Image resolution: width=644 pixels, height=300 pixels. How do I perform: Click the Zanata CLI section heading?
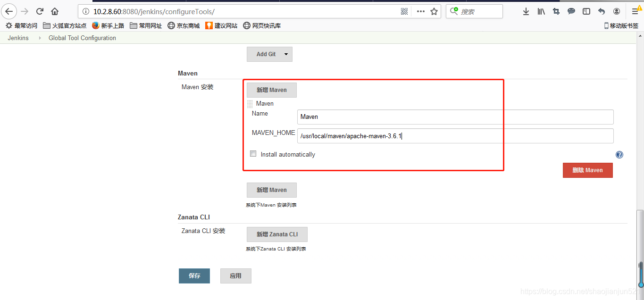pos(194,217)
